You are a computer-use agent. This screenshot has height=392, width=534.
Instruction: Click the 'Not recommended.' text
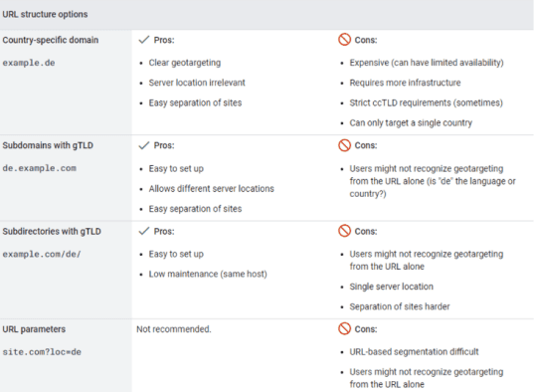click(x=174, y=329)
